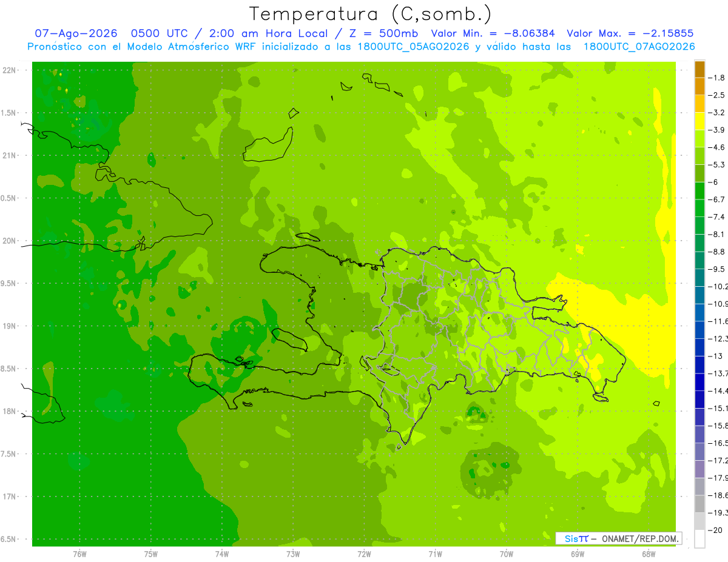The image size is (728, 562).
Task: Click the '-6.7' color bar label
Action: point(717,199)
